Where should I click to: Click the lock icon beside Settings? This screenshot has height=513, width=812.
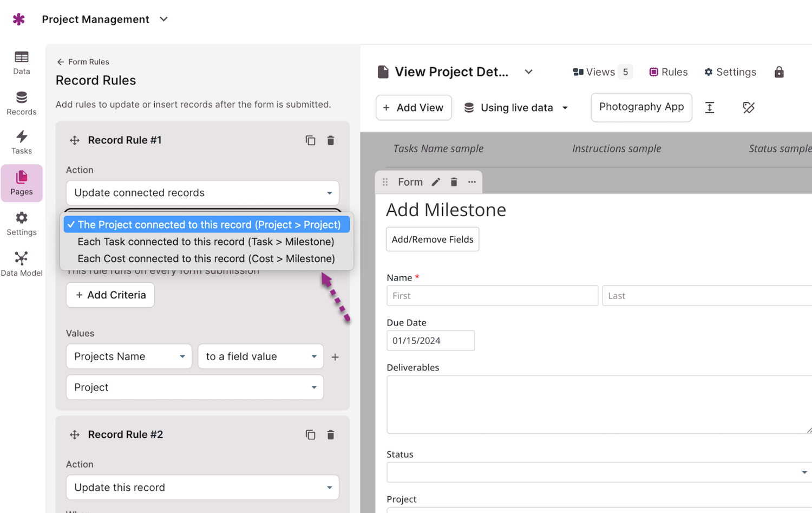tap(779, 72)
